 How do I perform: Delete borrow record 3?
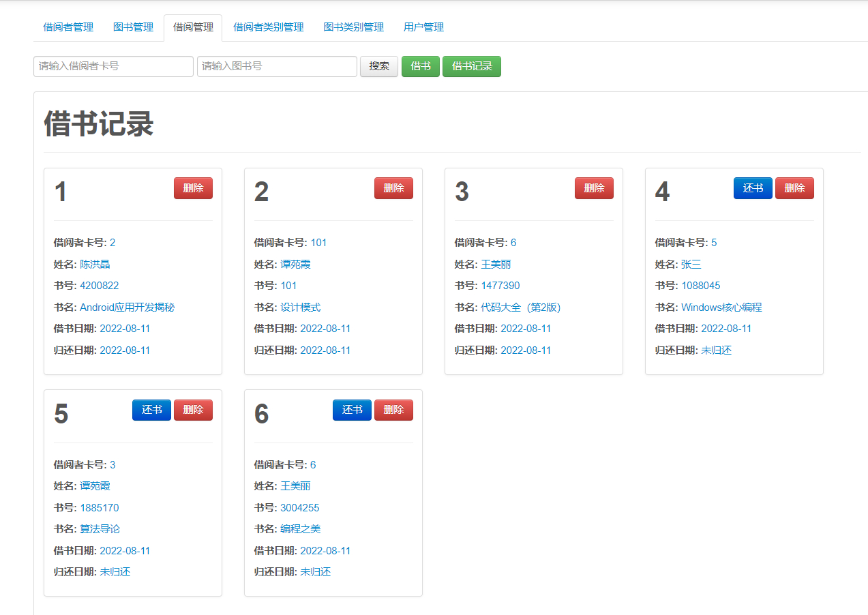[x=594, y=187]
